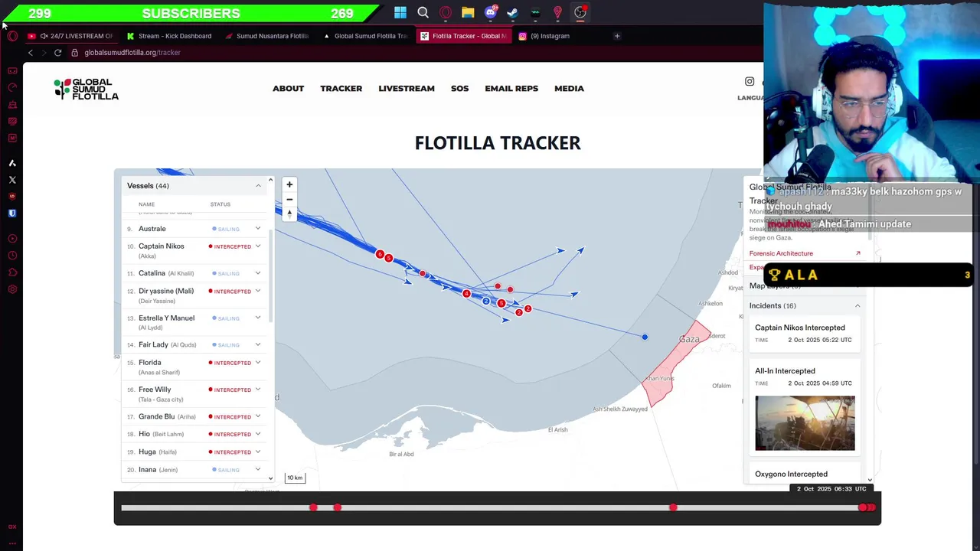Open Discord from the taskbar
The image size is (980, 551).
pyautogui.click(x=491, y=12)
